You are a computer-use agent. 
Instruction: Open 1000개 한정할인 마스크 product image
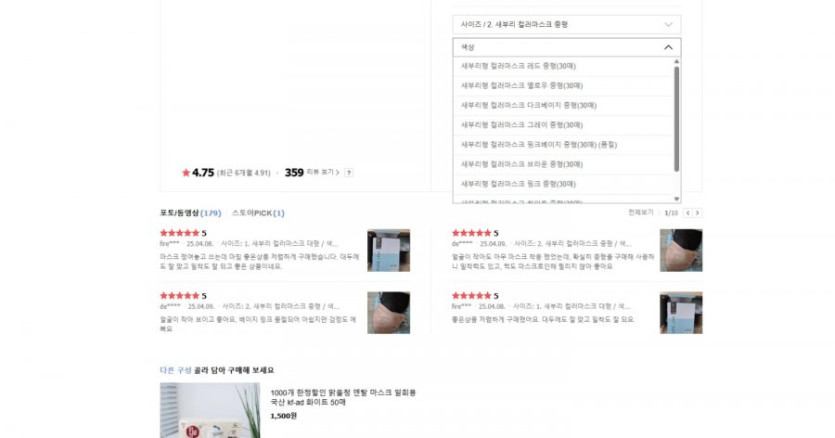pyautogui.click(x=210, y=410)
